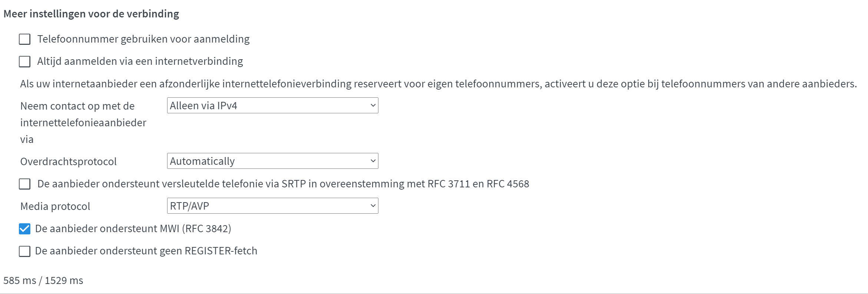Click the 'Meer instellingen voor de verbinding' heading
The image size is (868, 294).
[91, 14]
